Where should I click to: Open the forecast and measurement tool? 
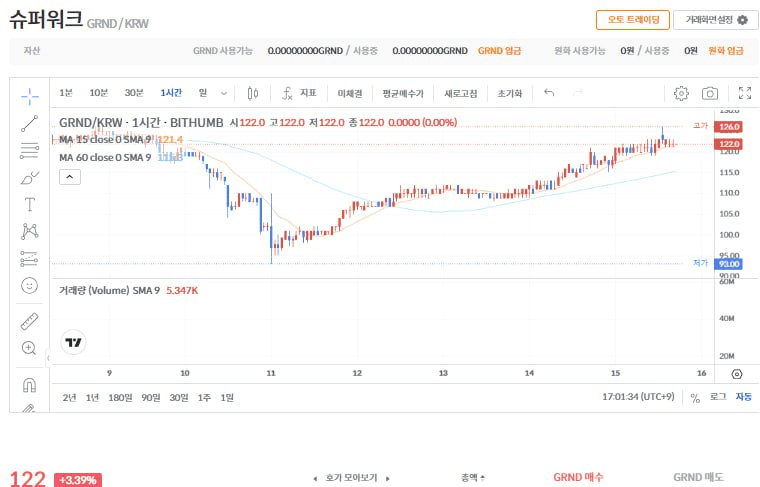coord(30,259)
